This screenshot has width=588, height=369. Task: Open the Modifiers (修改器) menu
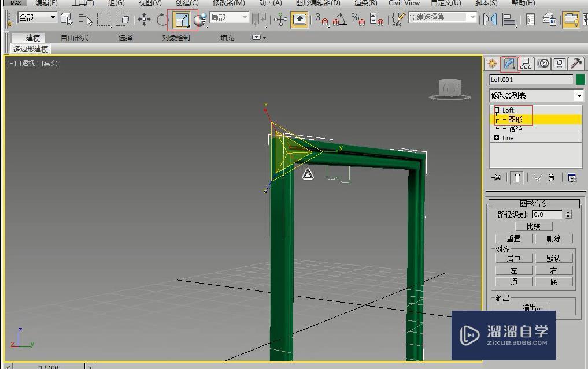pyautogui.click(x=228, y=3)
